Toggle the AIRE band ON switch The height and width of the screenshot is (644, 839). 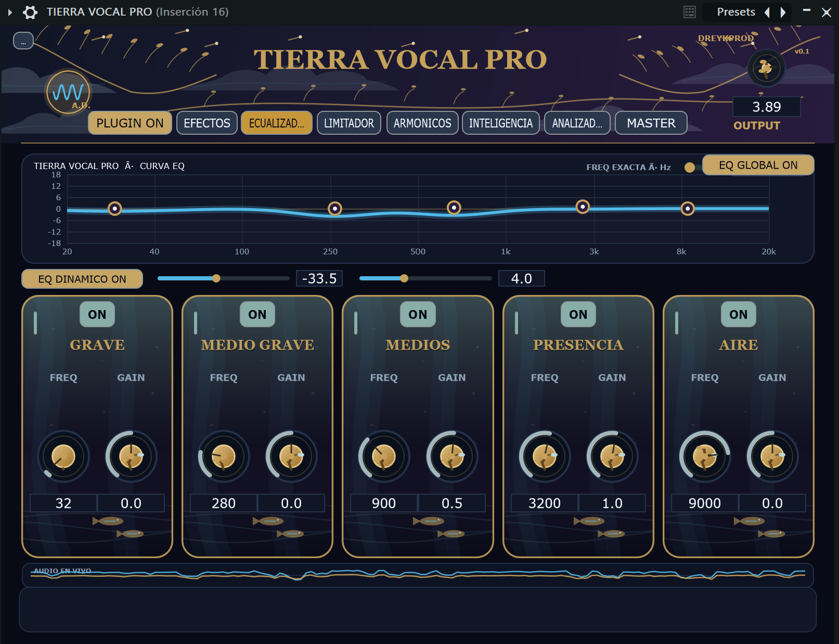(x=739, y=315)
